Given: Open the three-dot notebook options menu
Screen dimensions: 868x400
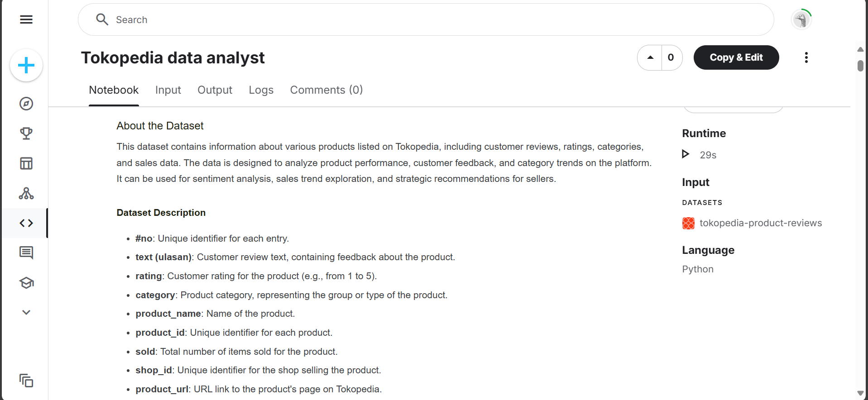Looking at the screenshot, I should (806, 57).
